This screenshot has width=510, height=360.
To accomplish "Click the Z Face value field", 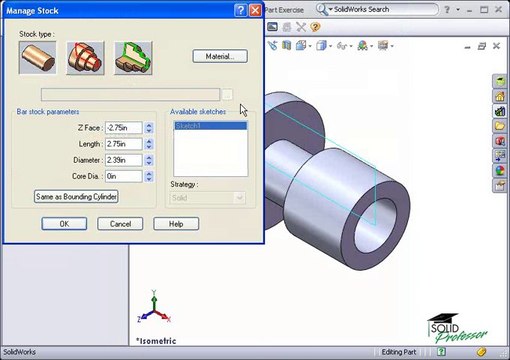I will 124,128.
